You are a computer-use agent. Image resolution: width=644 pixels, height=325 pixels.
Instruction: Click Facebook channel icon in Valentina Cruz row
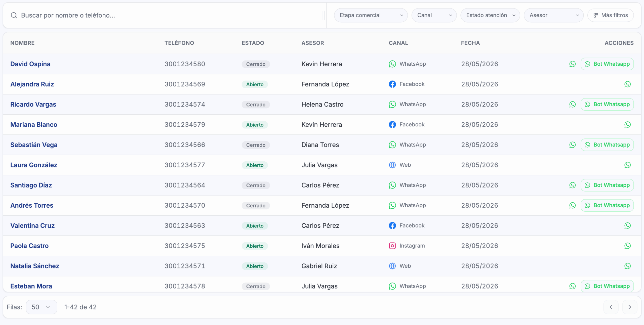pos(392,226)
